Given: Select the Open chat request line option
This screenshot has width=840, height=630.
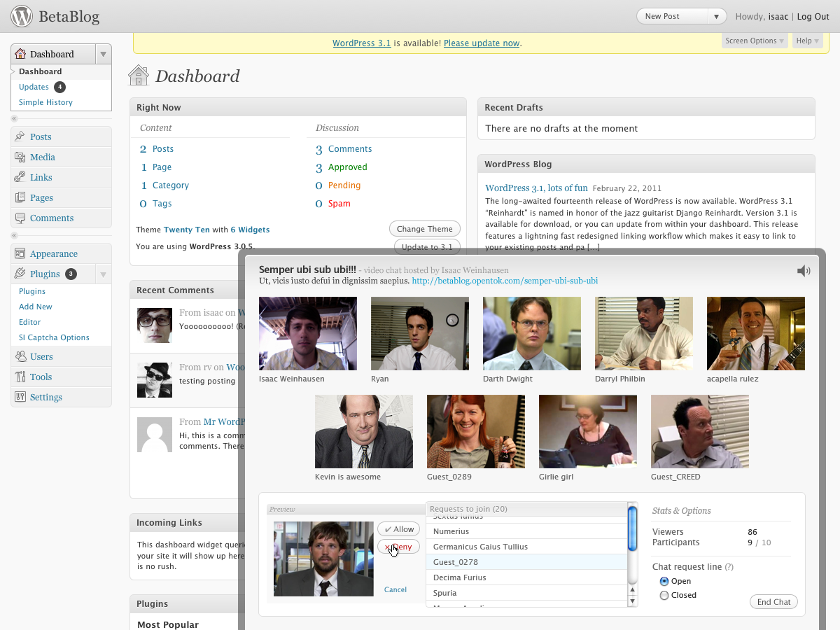Looking at the screenshot, I should click(x=664, y=581).
